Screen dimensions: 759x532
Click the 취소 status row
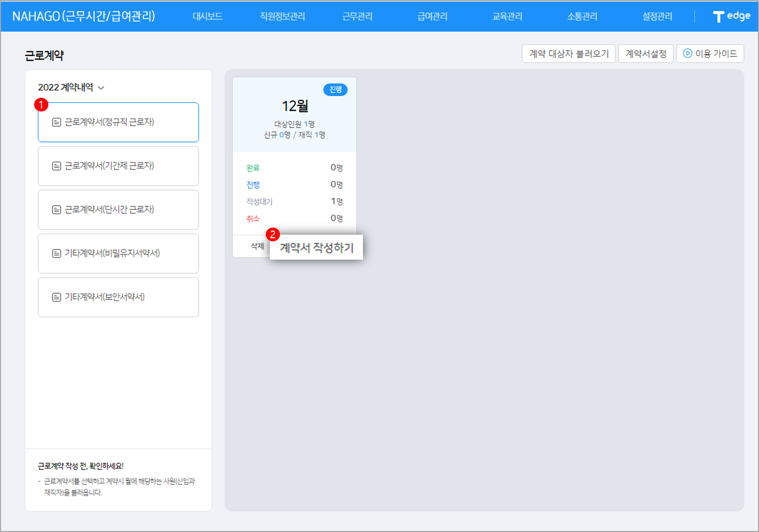295,218
